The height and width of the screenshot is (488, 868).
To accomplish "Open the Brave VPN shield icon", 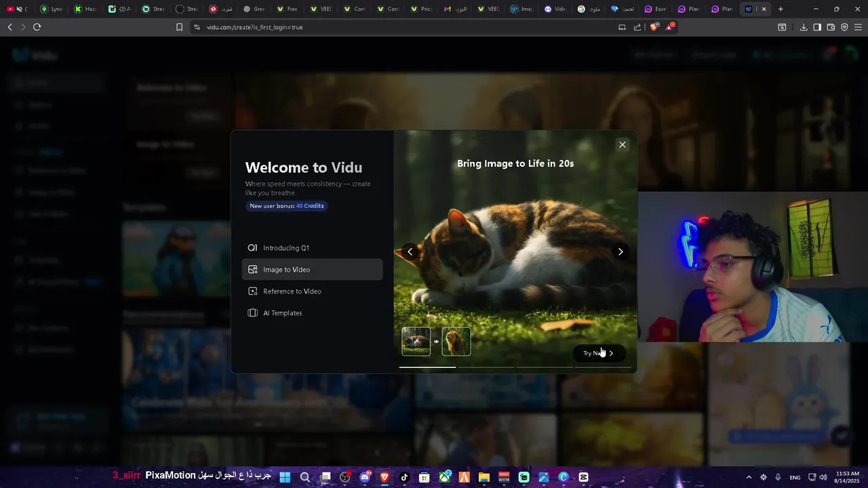I will [844, 27].
